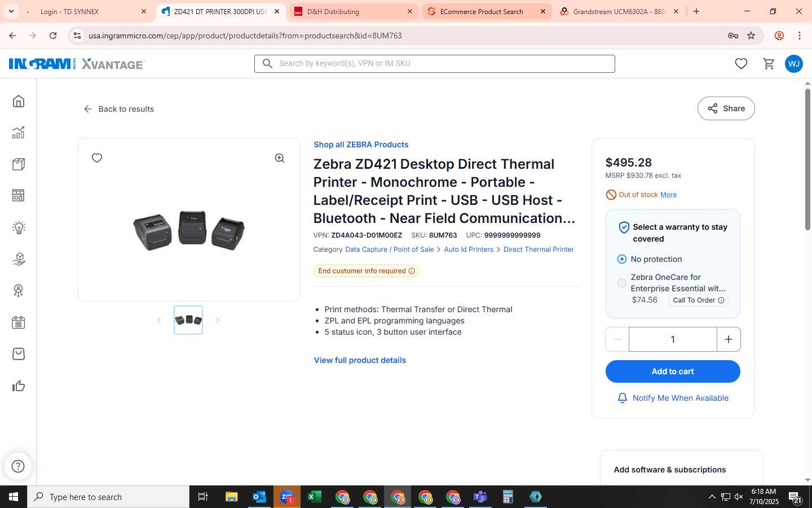Switch to ECommerce Product Search tab
This screenshot has height=508, width=812.
[x=487, y=11]
